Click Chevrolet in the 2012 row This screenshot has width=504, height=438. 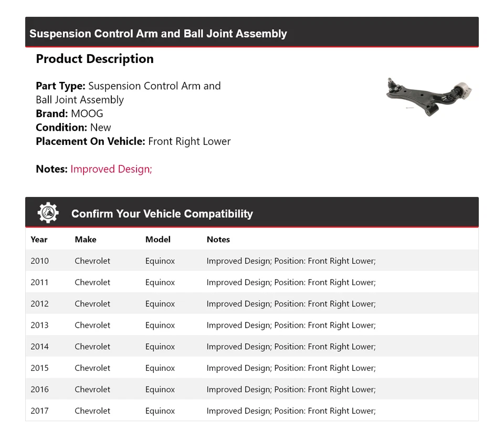click(92, 304)
